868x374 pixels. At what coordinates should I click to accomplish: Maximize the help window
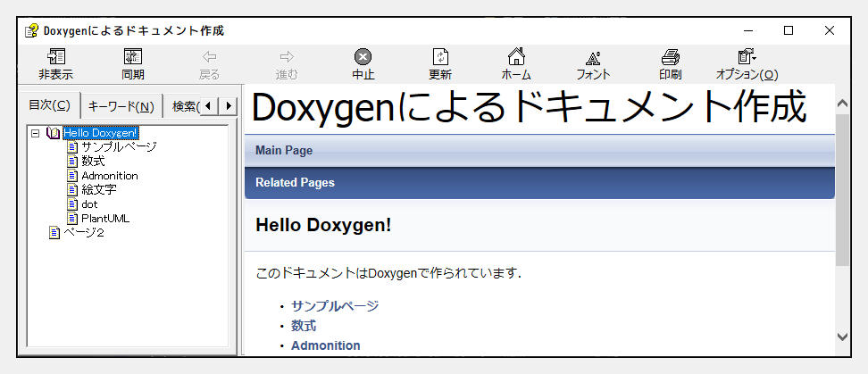(789, 30)
